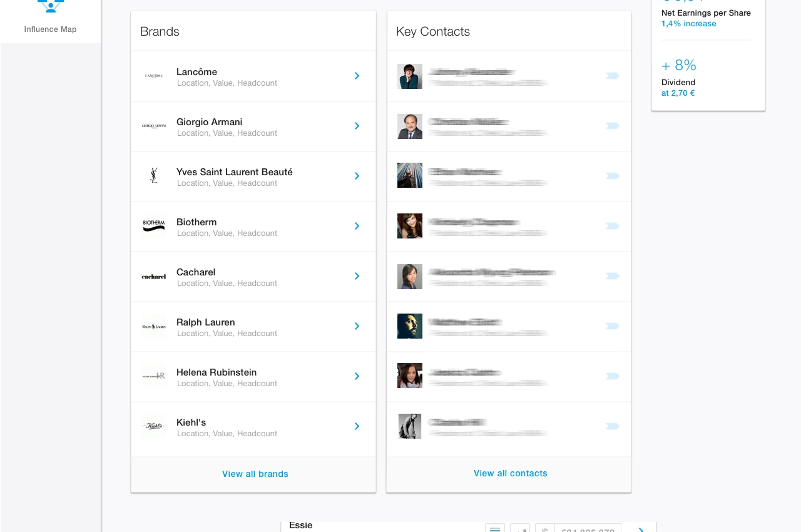Click the Ralph Lauren logo icon
This screenshot has width=801, height=532.
click(154, 326)
